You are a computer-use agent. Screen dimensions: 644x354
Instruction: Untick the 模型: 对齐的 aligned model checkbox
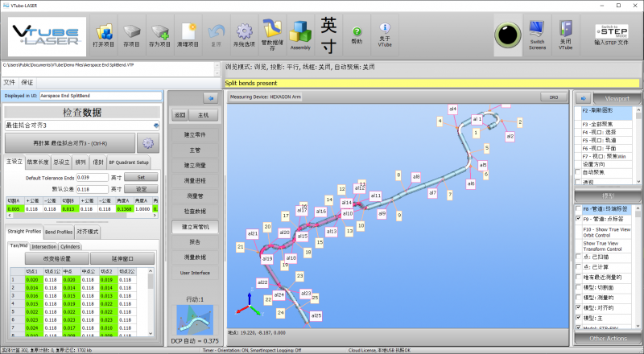point(578,307)
